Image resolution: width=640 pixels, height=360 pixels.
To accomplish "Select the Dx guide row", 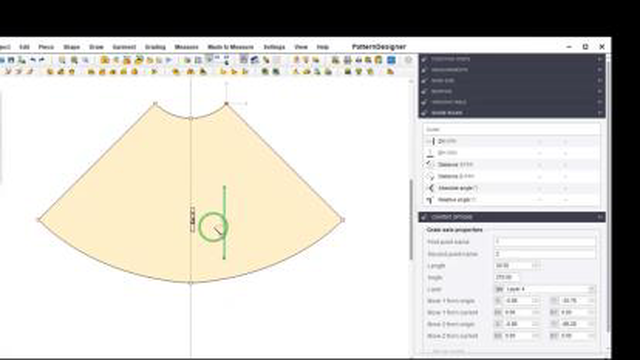I will (x=511, y=141).
